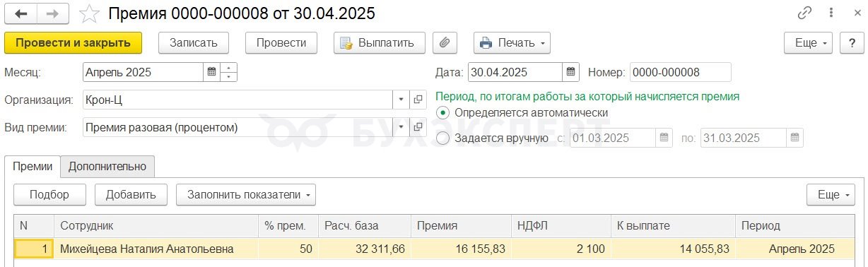The height and width of the screenshot is (267, 868).
Task: Expand the Вид премии dropdown list
Action: coord(401,127)
